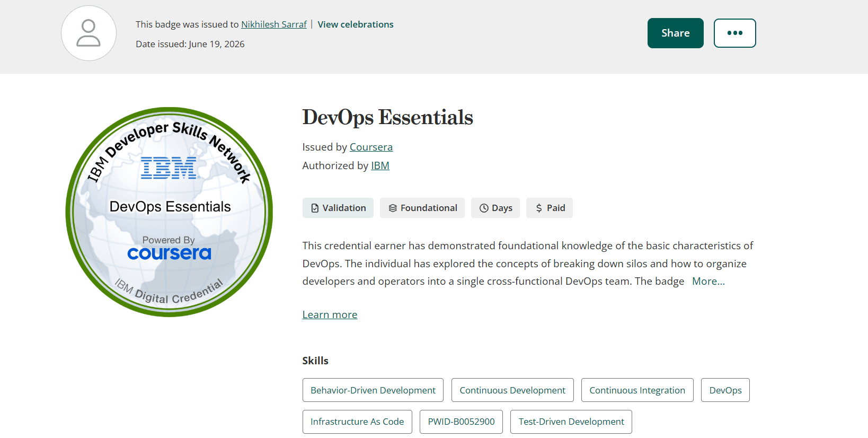The width and height of the screenshot is (868, 438).
Task: Select the Infrastructure As Code skill
Action: pyautogui.click(x=357, y=422)
